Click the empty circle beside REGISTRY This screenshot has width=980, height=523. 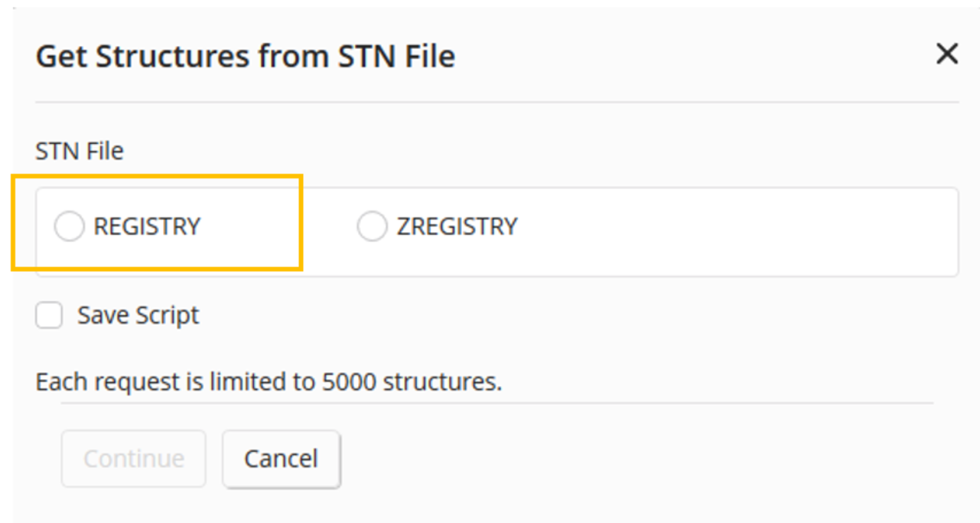click(69, 227)
